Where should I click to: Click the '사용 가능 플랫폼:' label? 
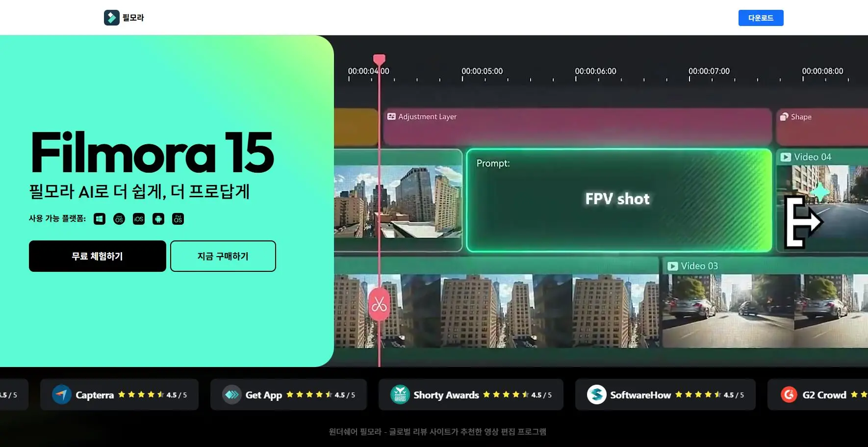[x=57, y=218]
